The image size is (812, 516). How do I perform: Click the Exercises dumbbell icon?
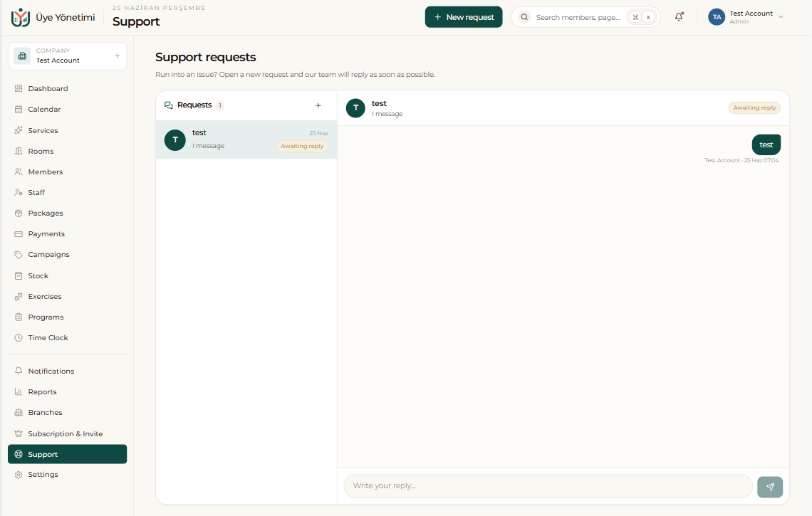pos(19,297)
